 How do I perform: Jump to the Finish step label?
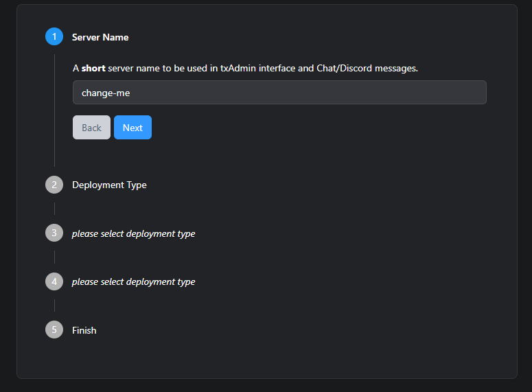point(84,330)
